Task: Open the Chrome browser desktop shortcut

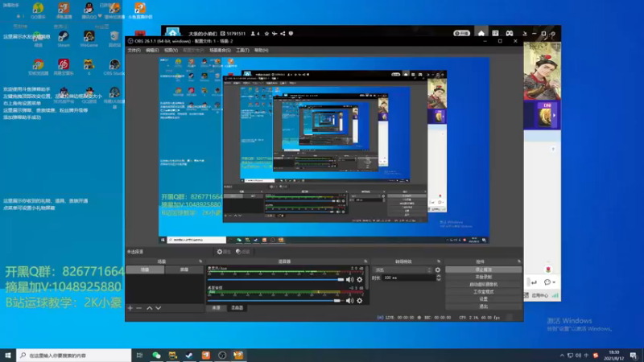Action: click(x=38, y=67)
